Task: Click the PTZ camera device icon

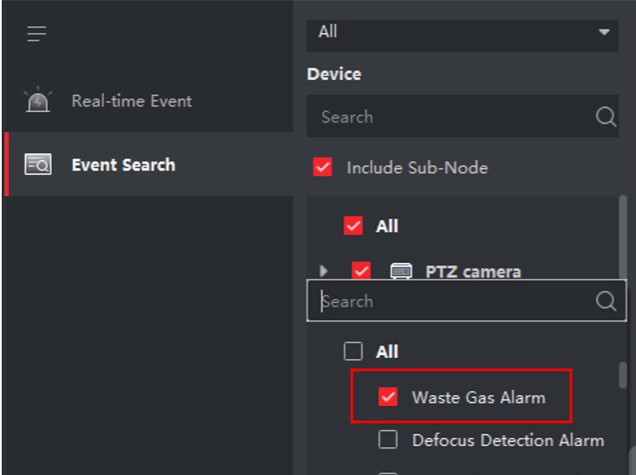Action: coord(400,271)
